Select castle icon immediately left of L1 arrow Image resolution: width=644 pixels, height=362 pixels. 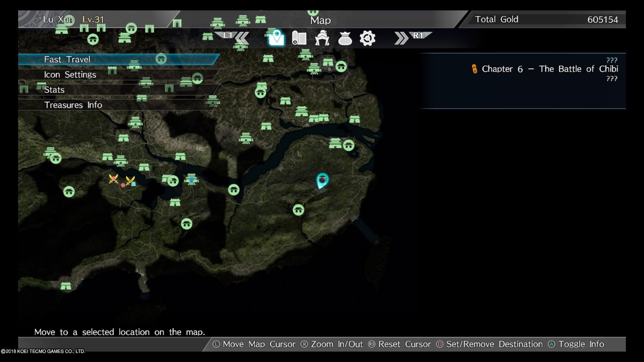click(x=208, y=37)
